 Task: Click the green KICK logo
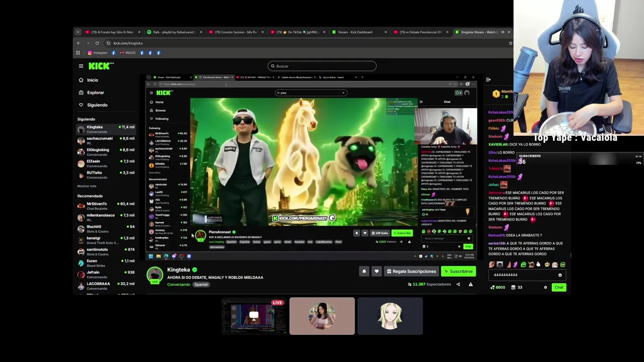click(101, 66)
